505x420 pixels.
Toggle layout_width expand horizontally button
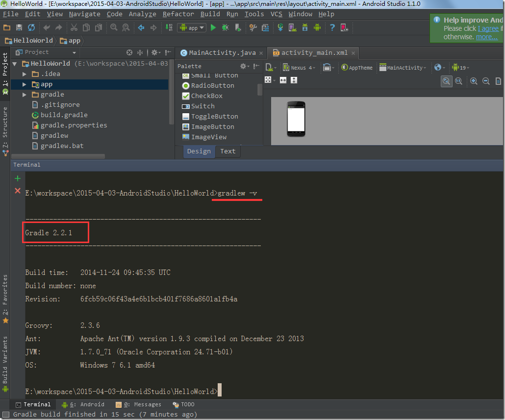283,80
